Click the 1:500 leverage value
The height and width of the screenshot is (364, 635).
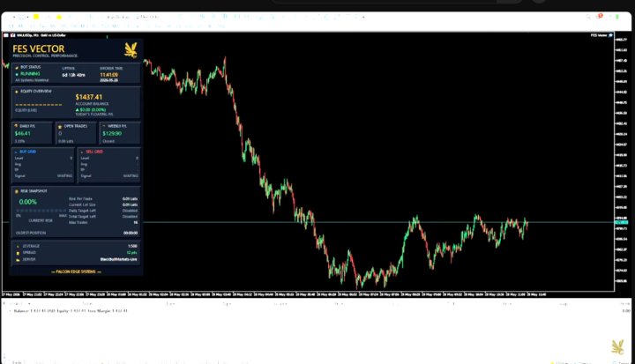132,246
